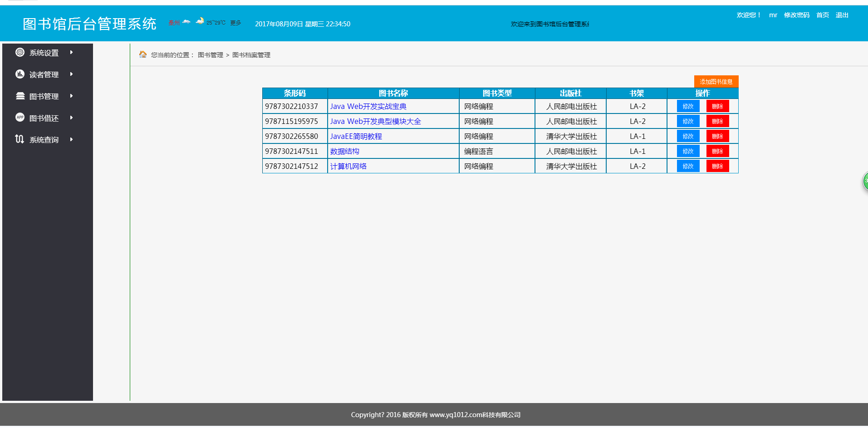Click the 条形码 column header
The image size is (868, 428).
coord(295,93)
